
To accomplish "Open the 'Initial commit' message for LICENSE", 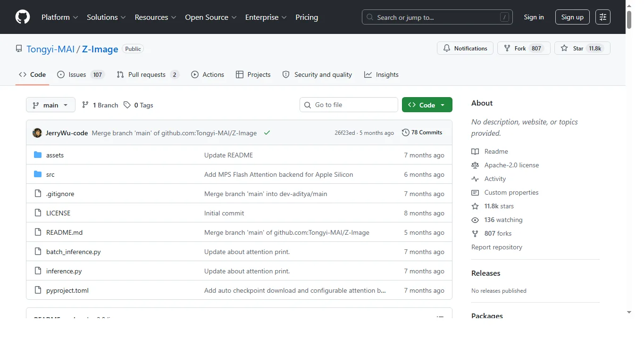I will 224,213.
